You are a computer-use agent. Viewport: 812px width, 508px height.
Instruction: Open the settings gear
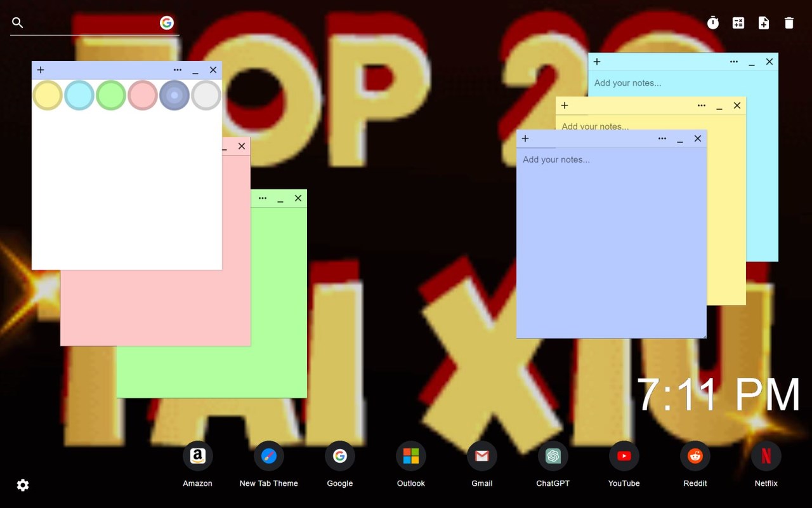[23, 485]
